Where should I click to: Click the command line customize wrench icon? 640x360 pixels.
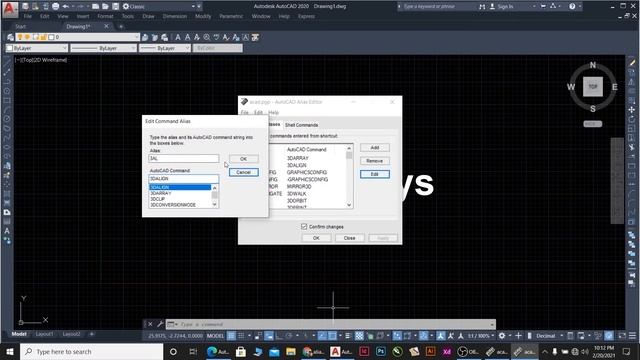point(160,324)
